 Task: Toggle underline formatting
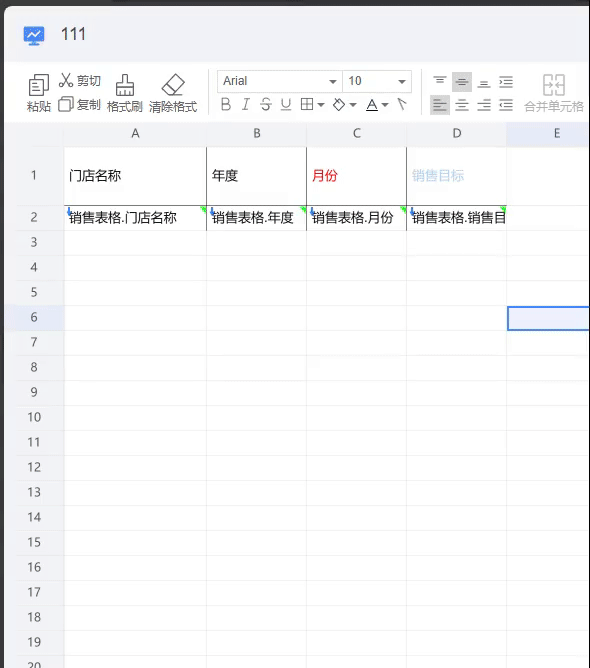click(286, 104)
